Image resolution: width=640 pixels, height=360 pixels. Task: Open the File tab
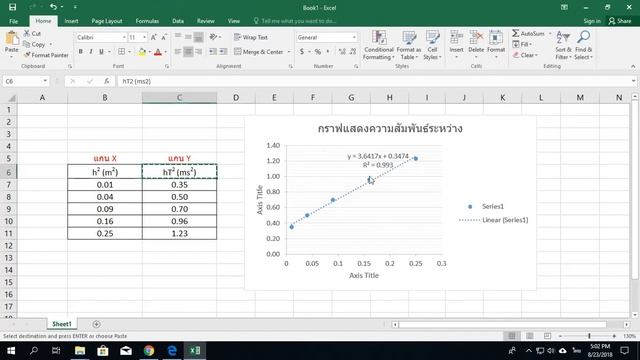[x=13, y=21]
